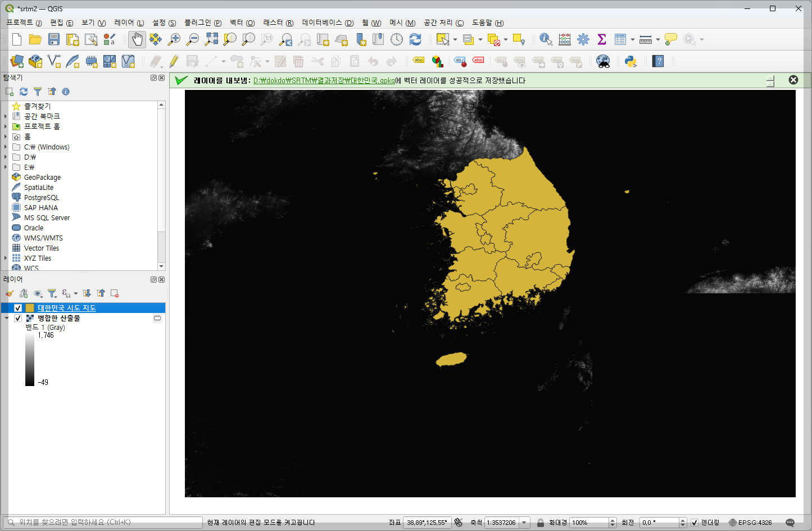
Task: Open the 플러그인 menu
Action: (203, 22)
